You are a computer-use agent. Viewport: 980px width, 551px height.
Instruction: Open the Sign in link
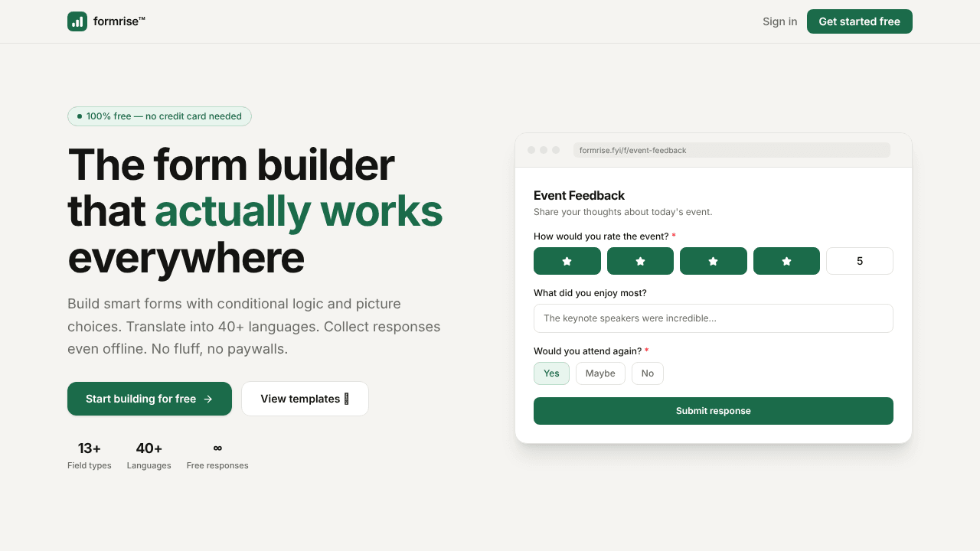tap(779, 21)
